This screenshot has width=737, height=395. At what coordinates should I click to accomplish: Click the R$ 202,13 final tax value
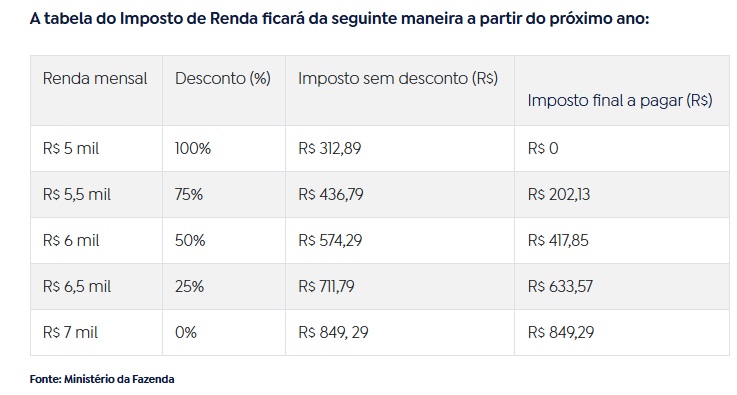coord(558,195)
